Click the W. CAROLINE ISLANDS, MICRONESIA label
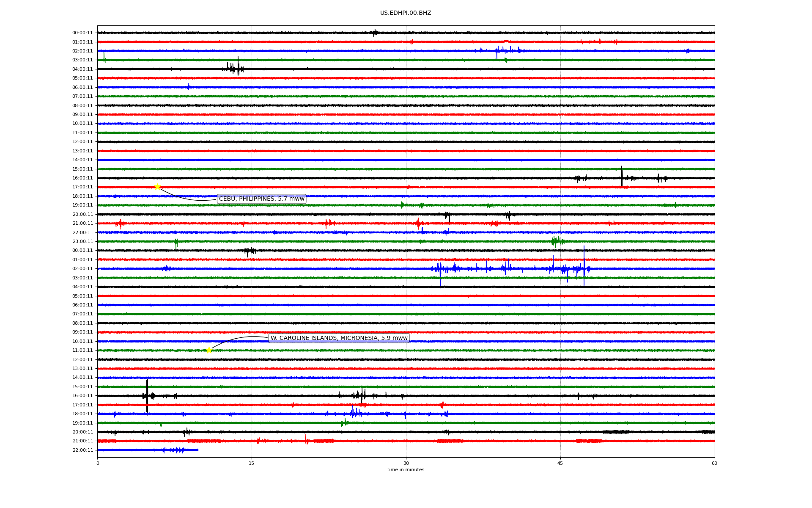 click(x=339, y=338)
